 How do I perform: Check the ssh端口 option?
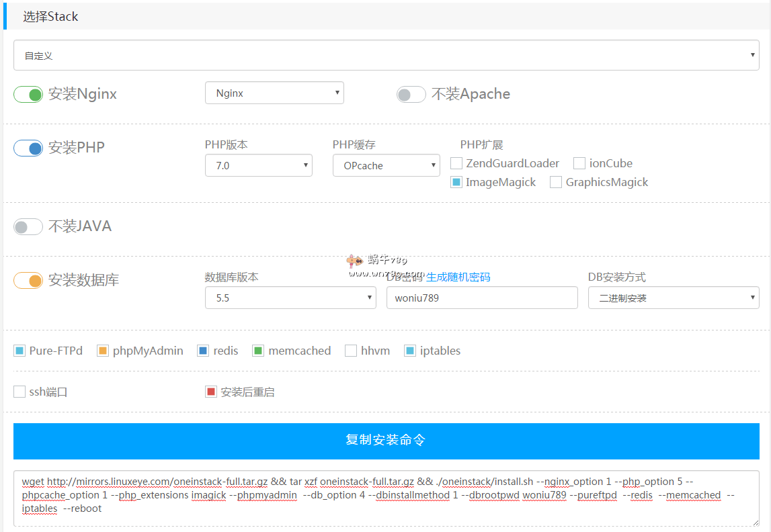tap(19, 391)
